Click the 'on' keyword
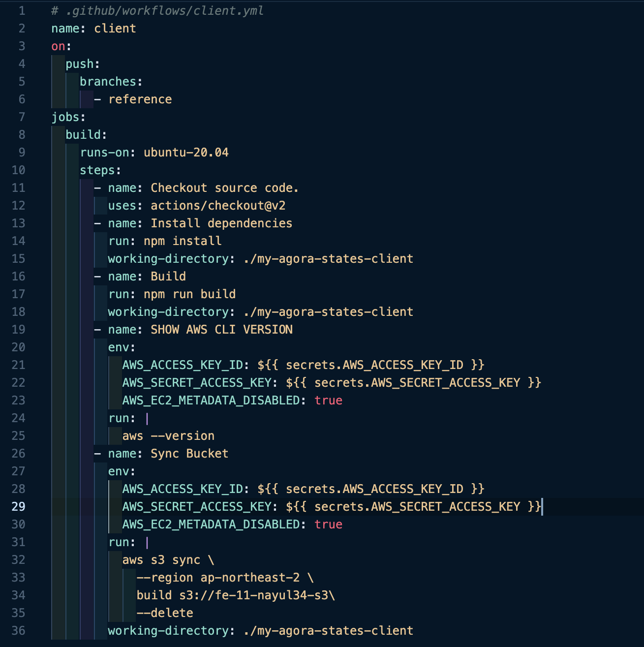 tap(58, 46)
